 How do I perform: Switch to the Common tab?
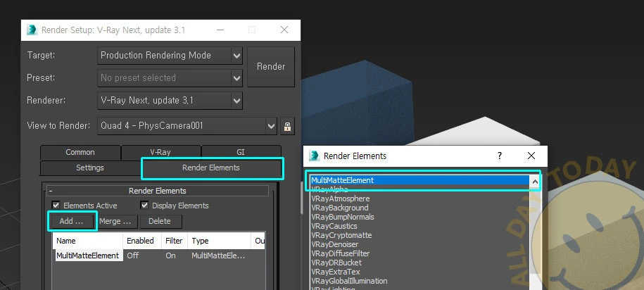[x=80, y=153]
